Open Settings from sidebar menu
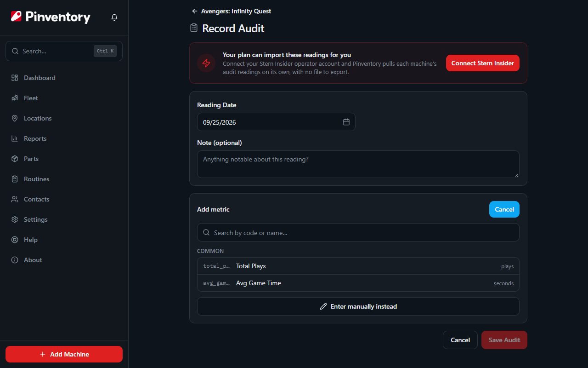Viewport: 588px width, 368px height. [64, 219]
